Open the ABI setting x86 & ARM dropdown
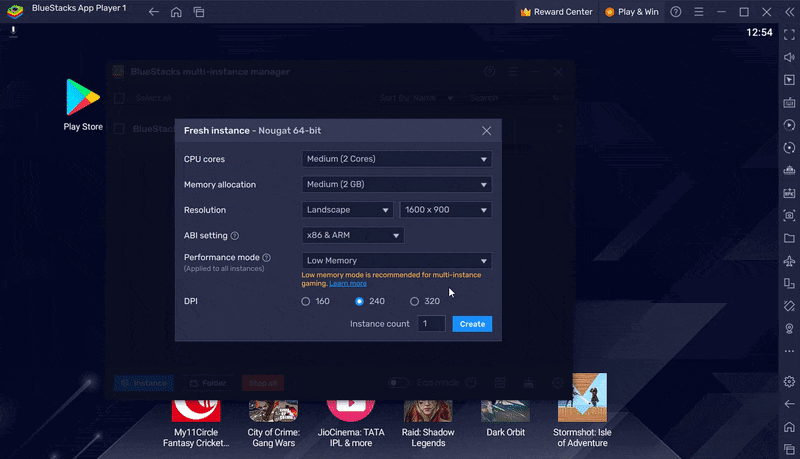The height and width of the screenshot is (459, 800). [353, 235]
